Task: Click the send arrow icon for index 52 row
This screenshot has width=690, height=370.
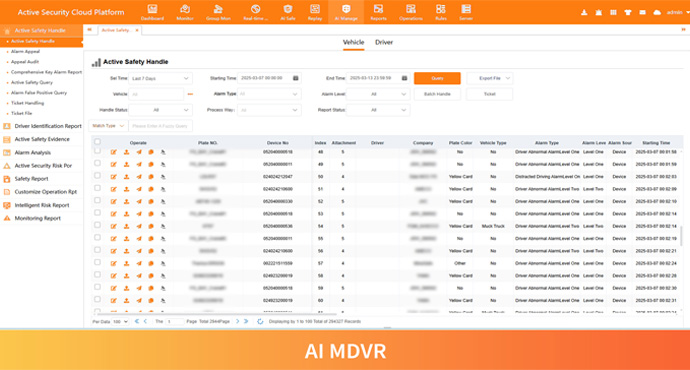Action: tap(139, 201)
